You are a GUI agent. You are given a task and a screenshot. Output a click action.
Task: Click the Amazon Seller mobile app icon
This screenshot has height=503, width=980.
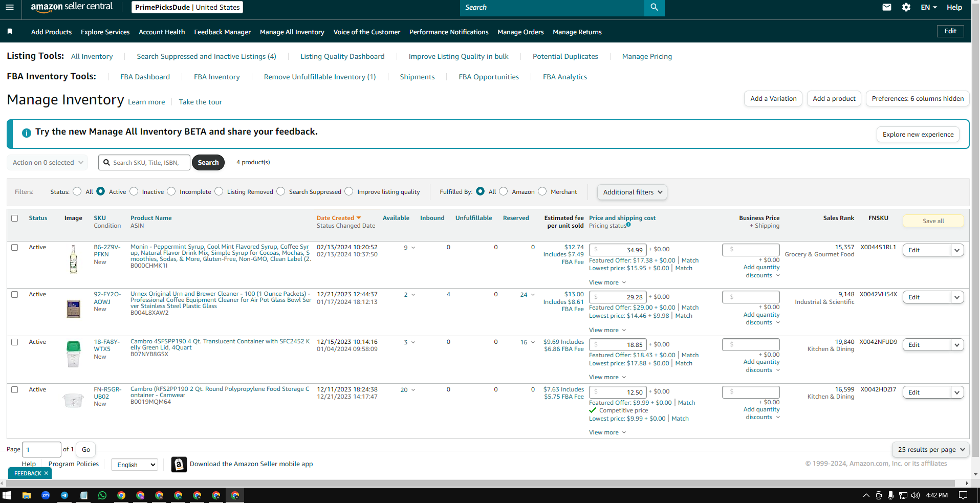pos(179,464)
